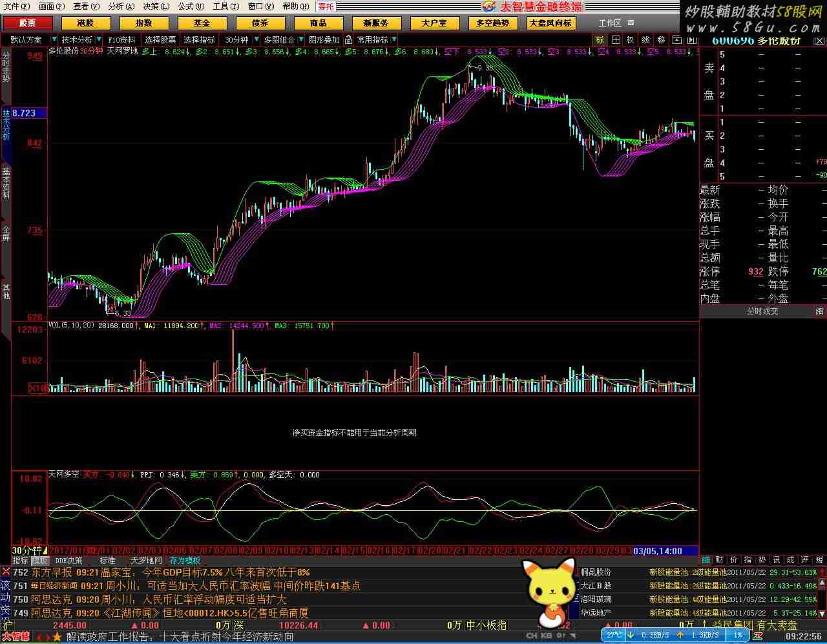Expand the 默认方案 dropdown
This screenshot has height=644, width=827.
(x=54, y=40)
